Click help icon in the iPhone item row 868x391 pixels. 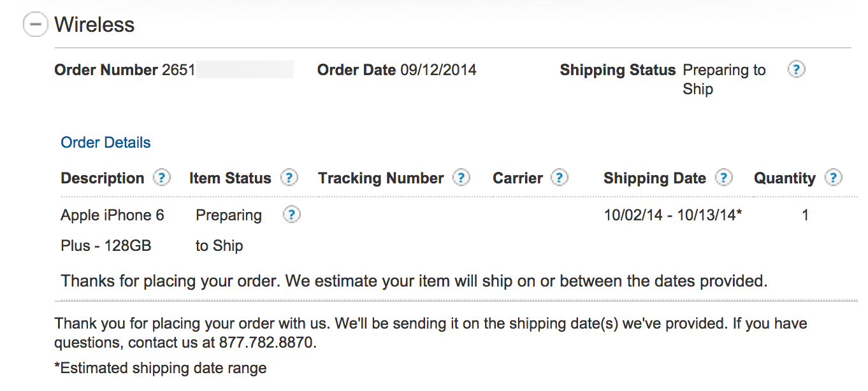[291, 215]
